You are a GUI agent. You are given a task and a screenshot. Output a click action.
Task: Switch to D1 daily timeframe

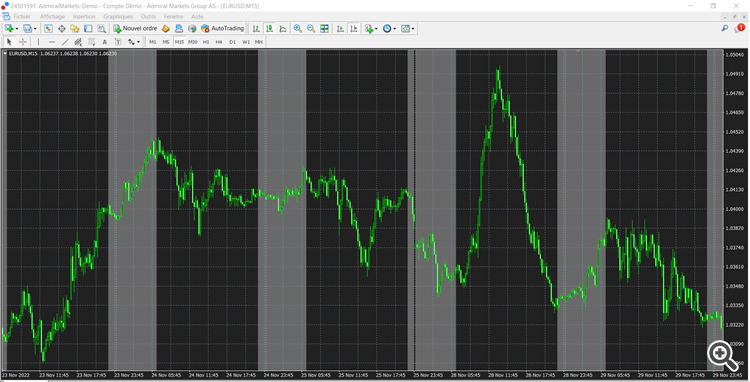pyautogui.click(x=232, y=42)
